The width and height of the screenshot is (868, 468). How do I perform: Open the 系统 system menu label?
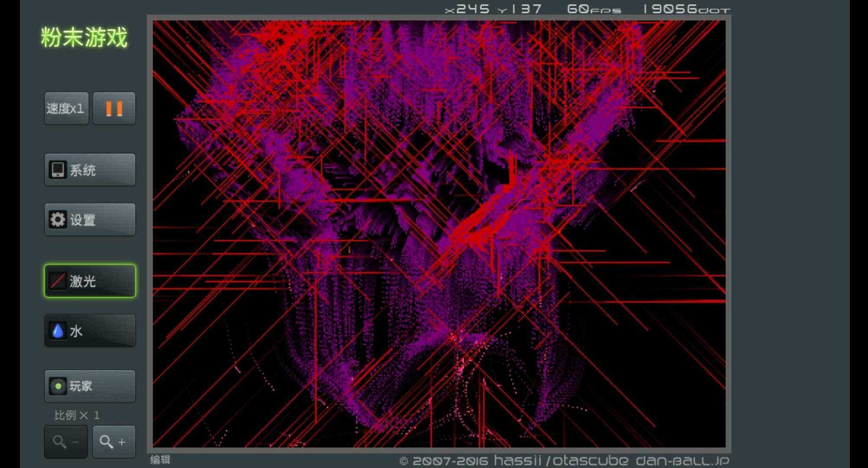tap(83, 170)
